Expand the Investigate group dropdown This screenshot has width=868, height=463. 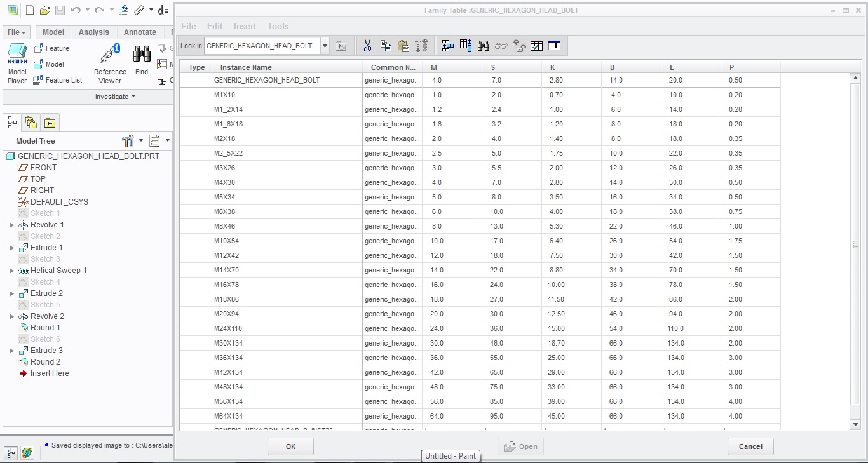pos(115,97)
